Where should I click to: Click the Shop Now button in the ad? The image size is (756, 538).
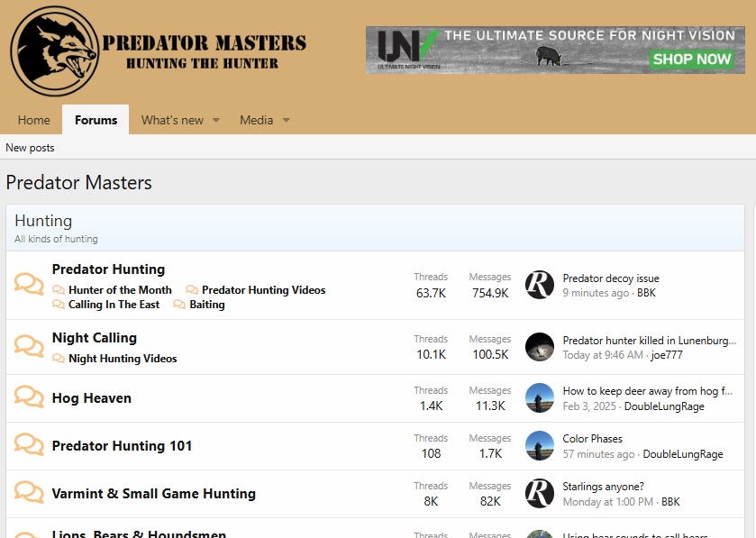[x=691, y=59]
